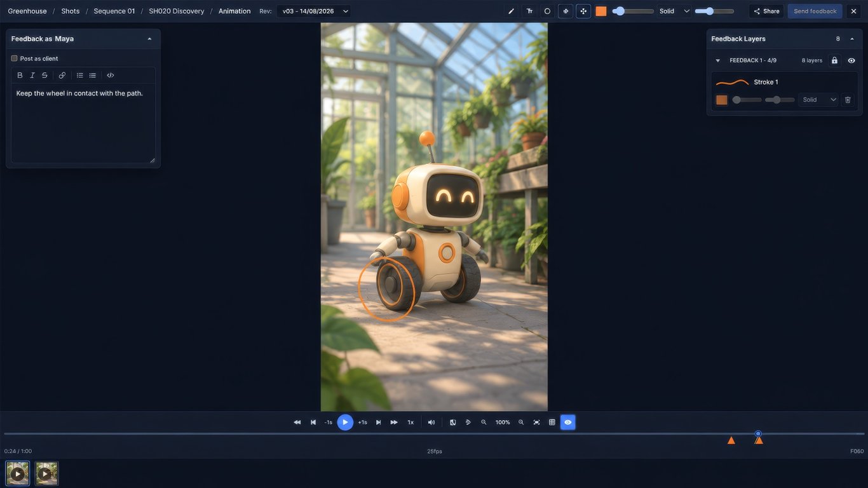Open the top toolbar orange color swatch
This screenshot has height=488, width=868.
click(601, 11)
